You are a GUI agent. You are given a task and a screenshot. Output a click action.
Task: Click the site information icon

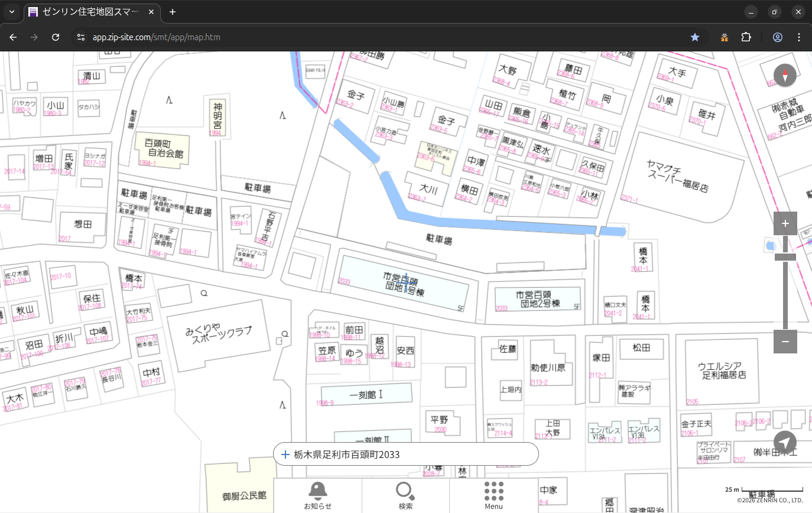(x=81, y=37)
